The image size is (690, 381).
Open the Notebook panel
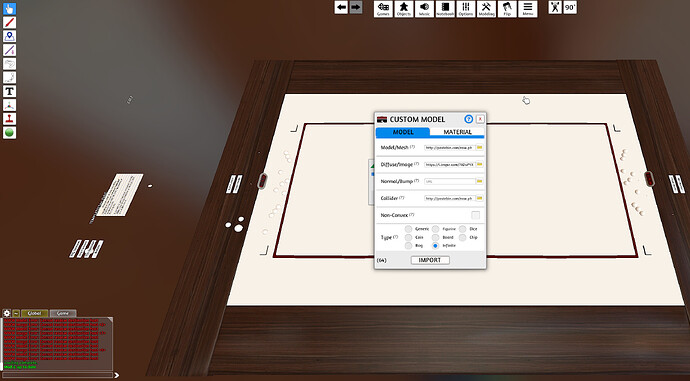[445, 9]
